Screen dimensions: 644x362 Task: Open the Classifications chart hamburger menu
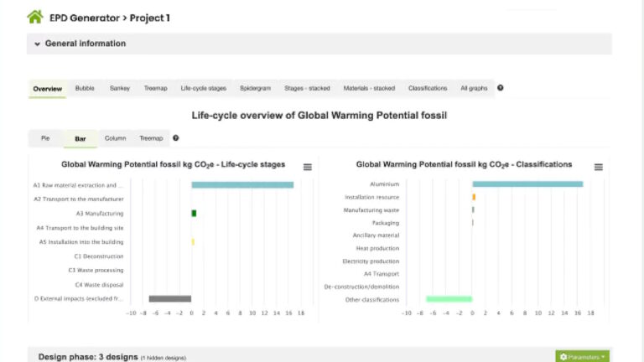pyautogui.click(x=598, y=167)
